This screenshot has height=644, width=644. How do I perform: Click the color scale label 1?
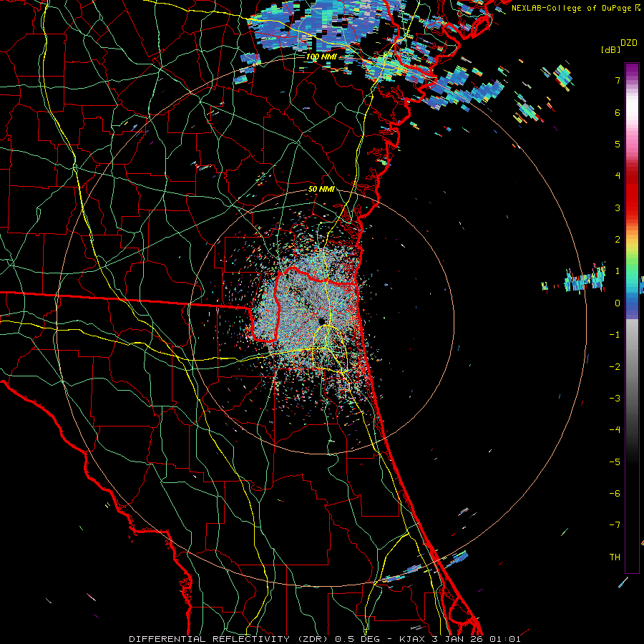(618, 271)
